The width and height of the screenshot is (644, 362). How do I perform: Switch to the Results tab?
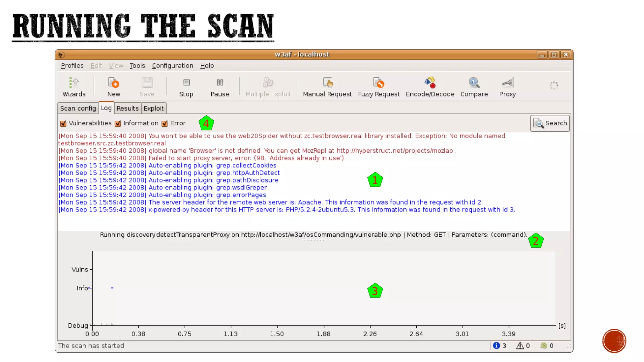pos(127,108)
